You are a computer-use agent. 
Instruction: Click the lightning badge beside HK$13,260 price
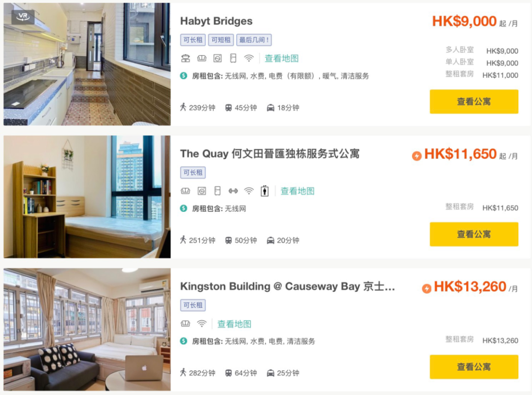[427, 289]
